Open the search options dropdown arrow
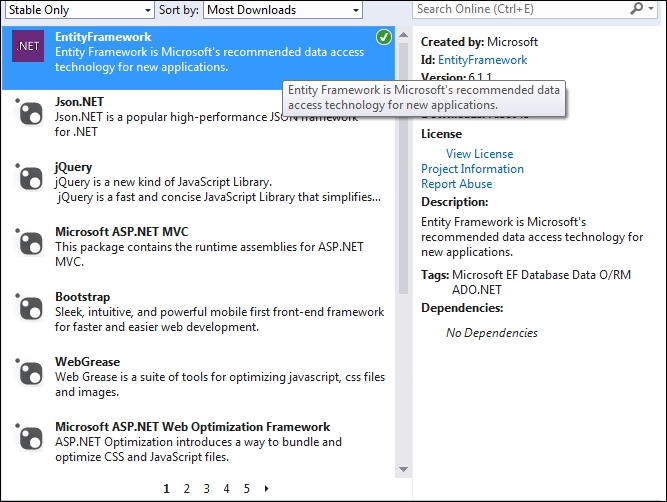Image resolution: width=667 pixels, height=502 pixels. (651, 9)
